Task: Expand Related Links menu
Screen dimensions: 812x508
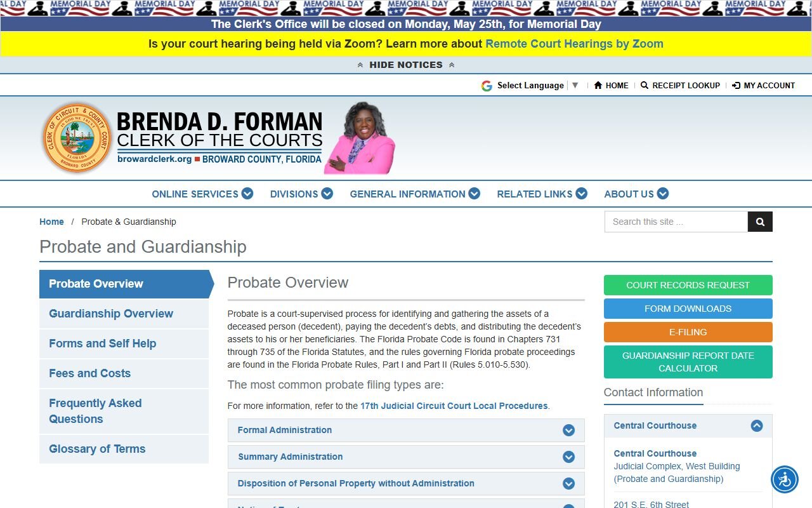Action: pos(542,194)
